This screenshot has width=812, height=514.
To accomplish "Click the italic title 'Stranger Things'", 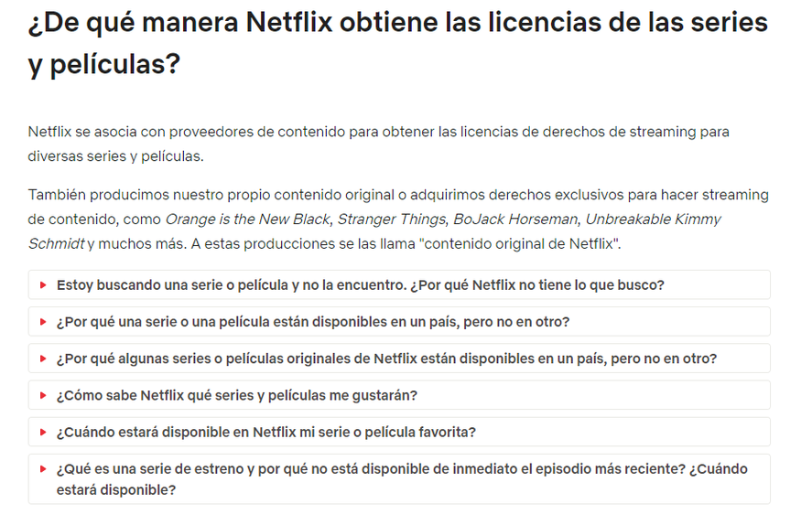I will point(392,220).
